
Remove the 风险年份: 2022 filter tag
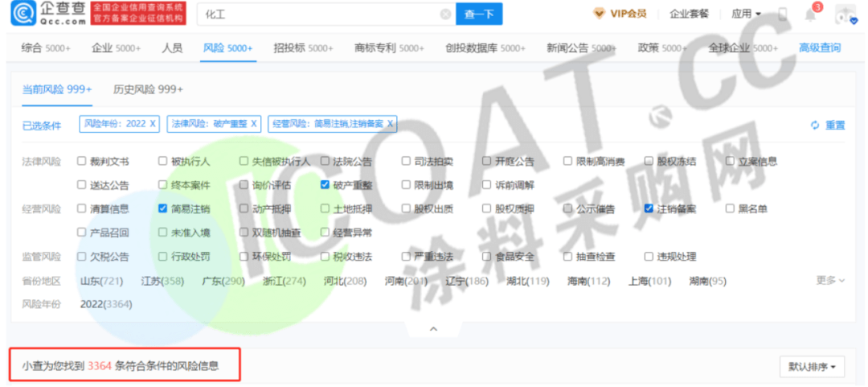pos(153,123)
